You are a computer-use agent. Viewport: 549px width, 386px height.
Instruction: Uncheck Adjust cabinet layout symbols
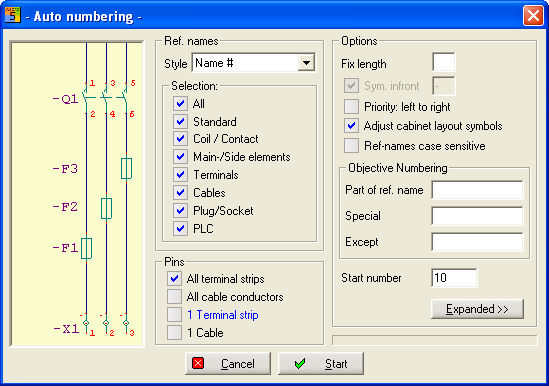point(351,126)
